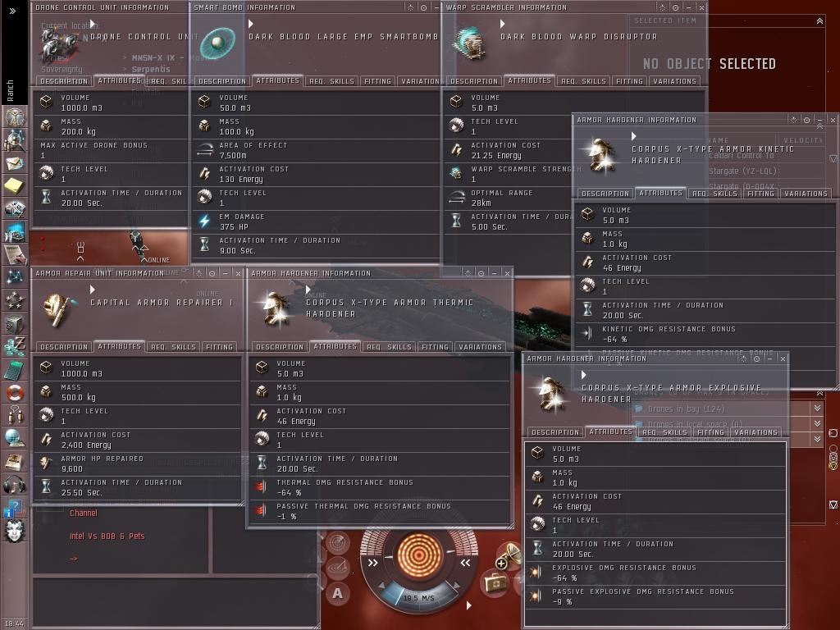Click the EM DAMAGE 375 HP attribute row
The width and height of the screenshot is (840, 630).
[316, 221]
